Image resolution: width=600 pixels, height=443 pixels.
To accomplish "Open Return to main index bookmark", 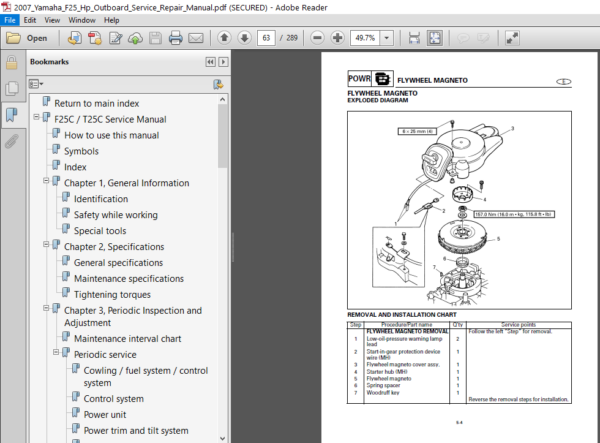I will (x=96, y=103).
